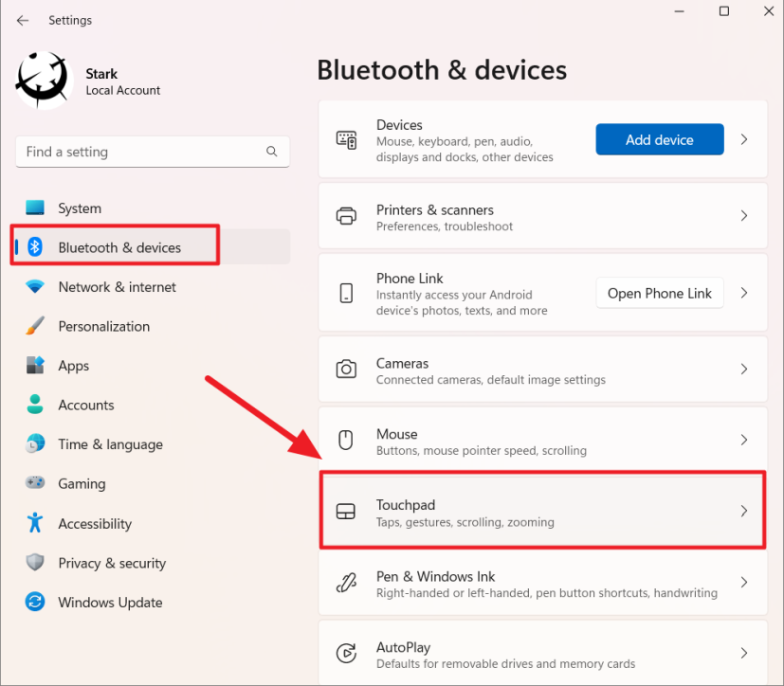The width and height of the screenshot is (784, 686).
Task: Expand the Phone Link row chevron
Action: tap(744, 293)
